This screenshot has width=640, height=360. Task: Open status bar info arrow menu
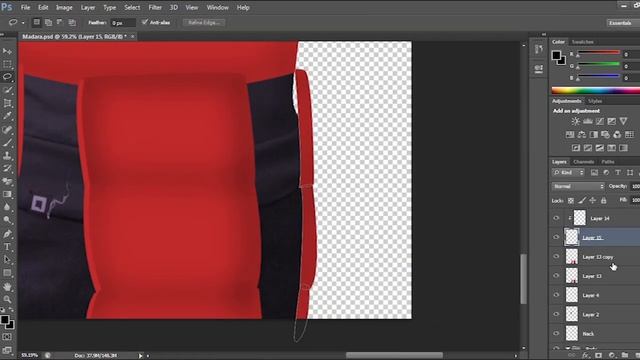pyautogui.click(x=140, y=356)
